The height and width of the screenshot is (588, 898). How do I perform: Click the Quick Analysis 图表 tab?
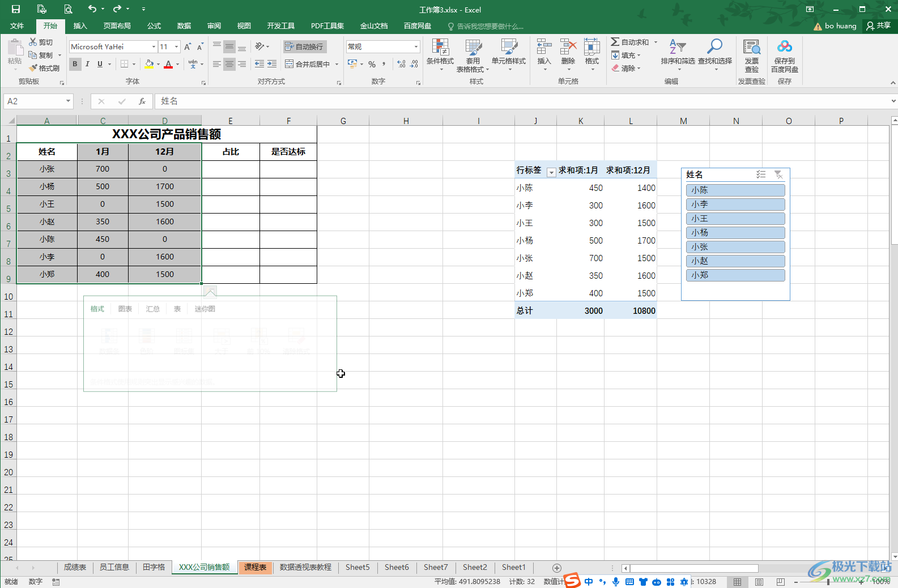tap(125, 309)
